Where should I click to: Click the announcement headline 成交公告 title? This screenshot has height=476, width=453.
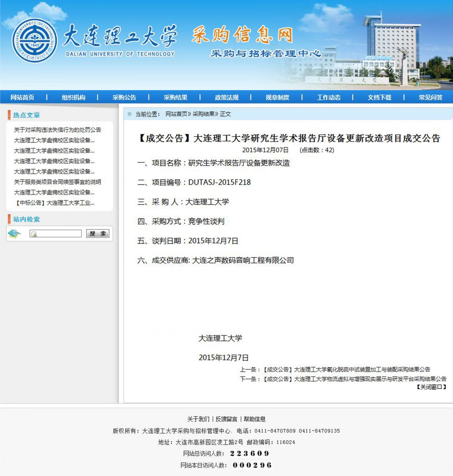[x=289, y=138]
